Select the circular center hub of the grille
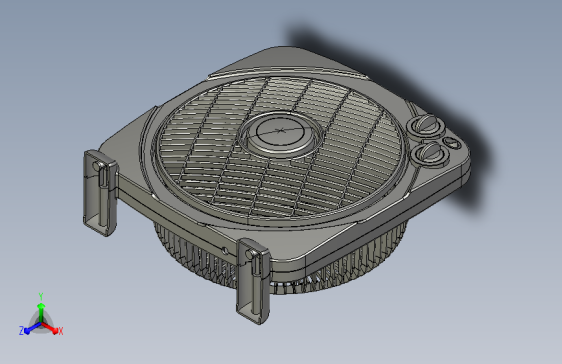Viewport: 562px width, 364px height. click(x=280, y=134)
